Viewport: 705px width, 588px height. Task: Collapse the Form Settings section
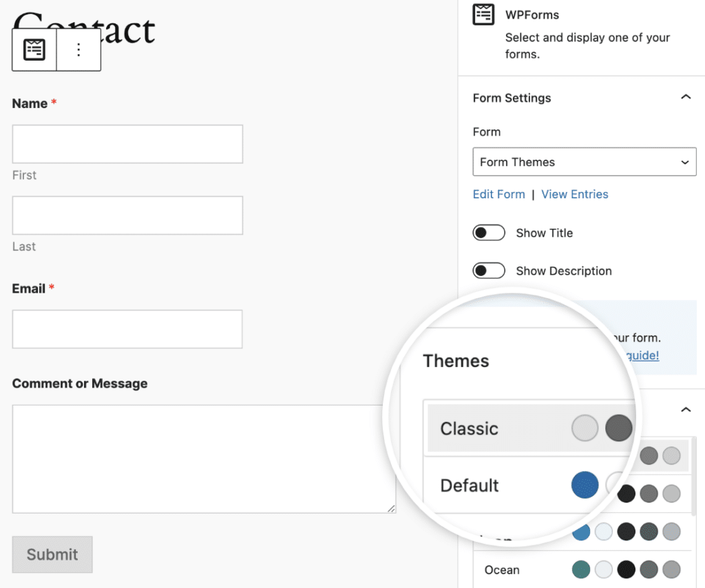(685, 98)
